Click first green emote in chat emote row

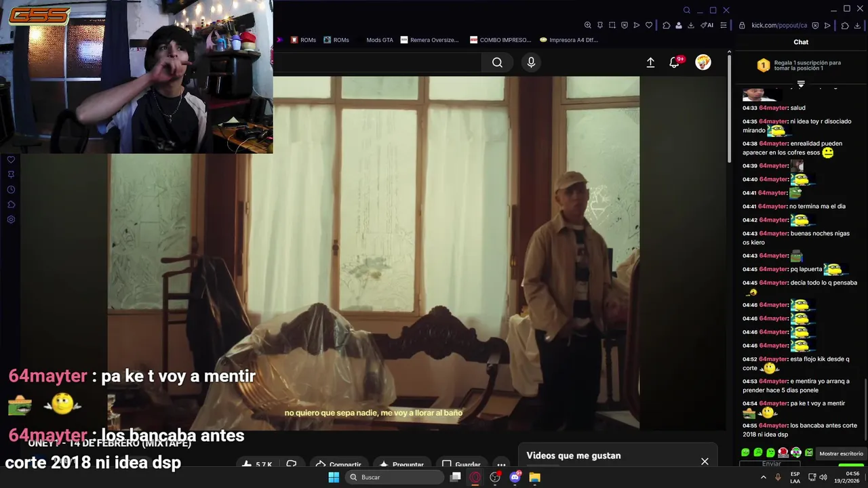click(x=745, y=453)
